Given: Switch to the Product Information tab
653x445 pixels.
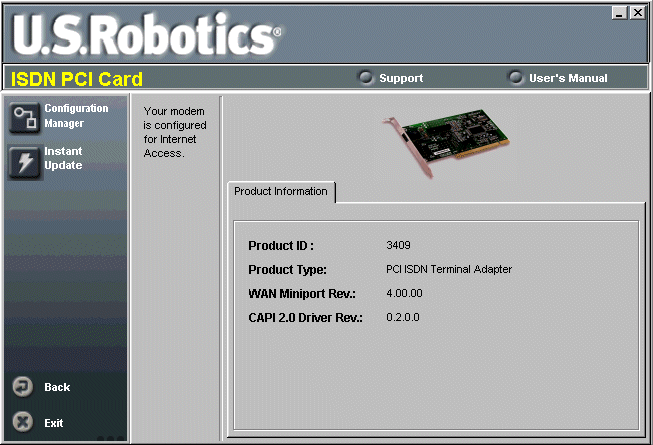Looking at the screenshot, I should click(281, 192).
